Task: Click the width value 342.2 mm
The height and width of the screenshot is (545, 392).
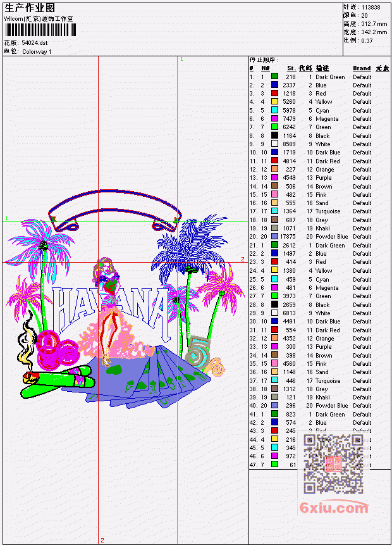Action: coord(374,32)
